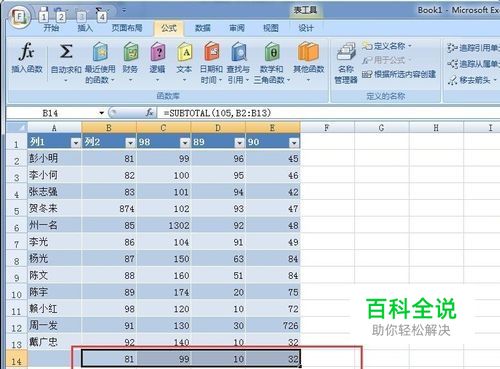This screenshot has height=369, width=500.
Task: Expand the AutoSum dropdown arrow
Action: (66, 80)
